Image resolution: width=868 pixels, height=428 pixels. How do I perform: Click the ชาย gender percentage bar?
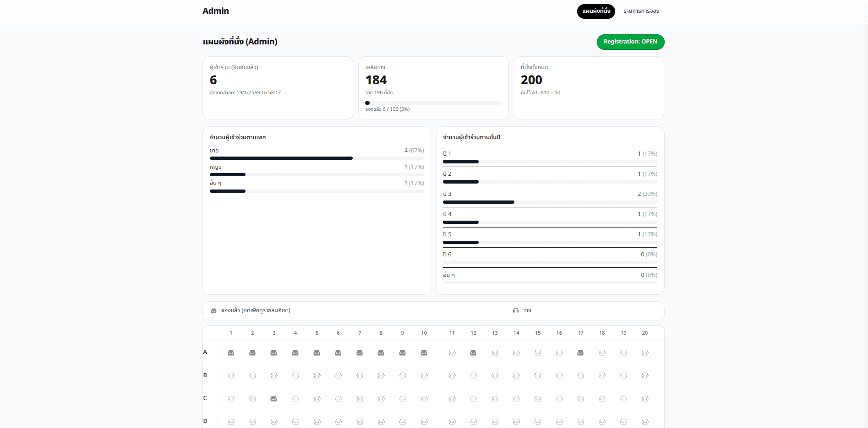pyautogui.click(x=317, y=158)
